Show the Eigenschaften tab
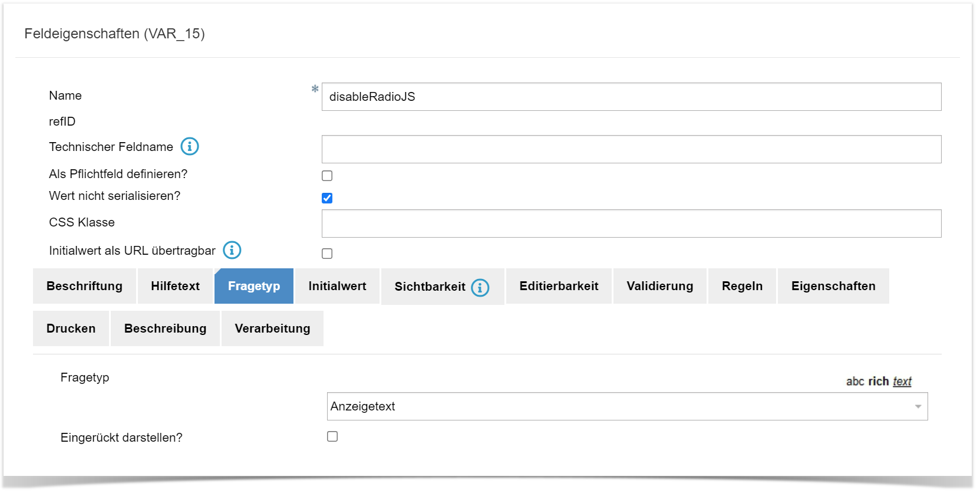The height and width of the screenshot is (493, 980). click(x=833, y=286)
